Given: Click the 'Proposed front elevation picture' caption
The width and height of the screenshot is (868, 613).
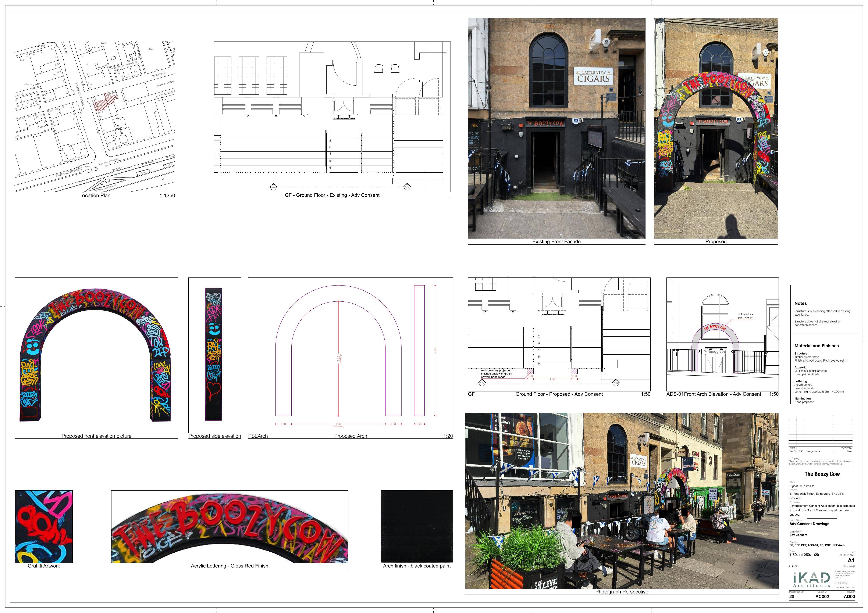Looking at the screenshot, I should click(96, 436).
